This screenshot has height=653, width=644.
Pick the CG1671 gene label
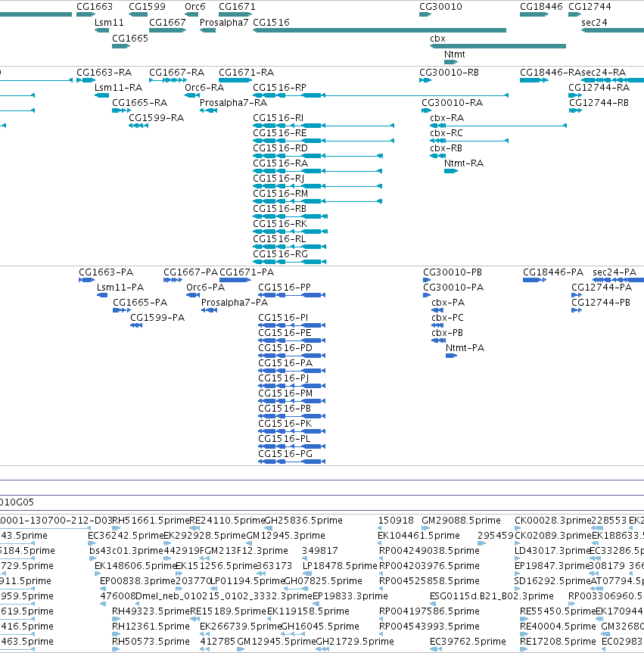(237, 7)
